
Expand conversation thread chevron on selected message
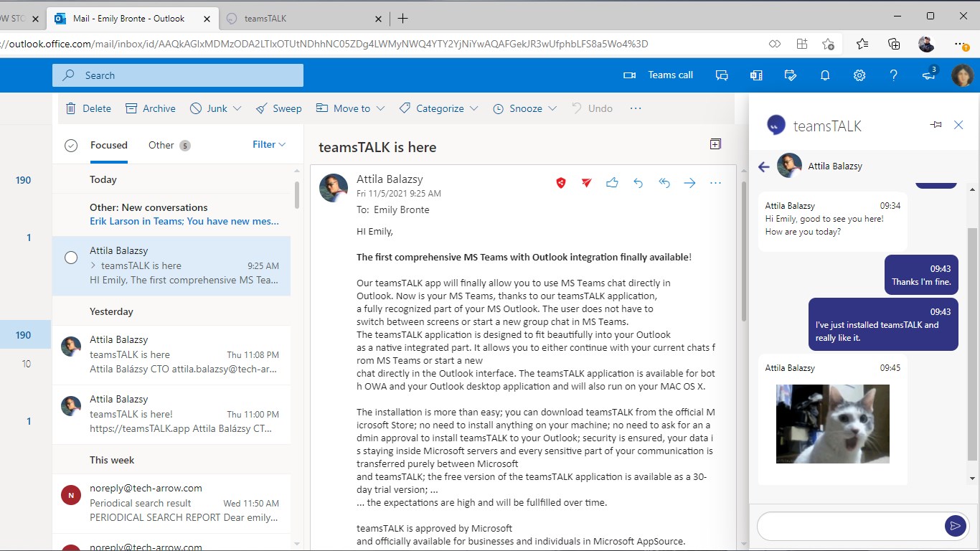click(93, 266)
